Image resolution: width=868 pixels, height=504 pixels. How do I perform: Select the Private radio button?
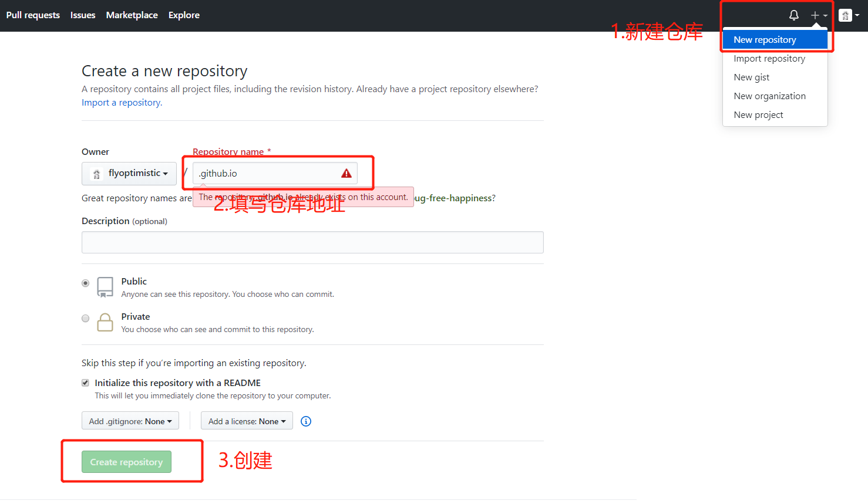[x=86, y=319]
